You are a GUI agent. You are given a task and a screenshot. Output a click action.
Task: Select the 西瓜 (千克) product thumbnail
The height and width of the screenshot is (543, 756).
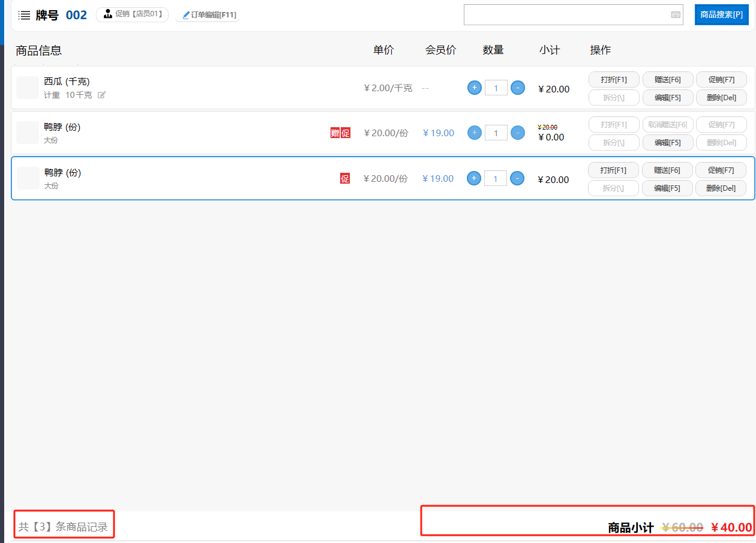pyautogui.click(x=28, y=88)
